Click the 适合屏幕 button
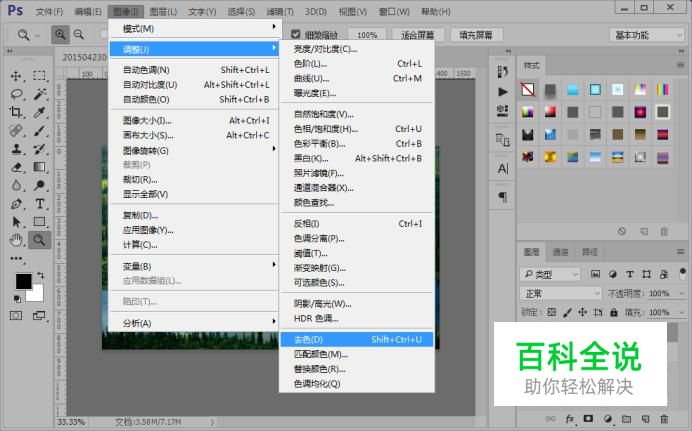Image resolution: width=692 pixels, height=431 pixels. pyautogui.click(x=417, y=35)
